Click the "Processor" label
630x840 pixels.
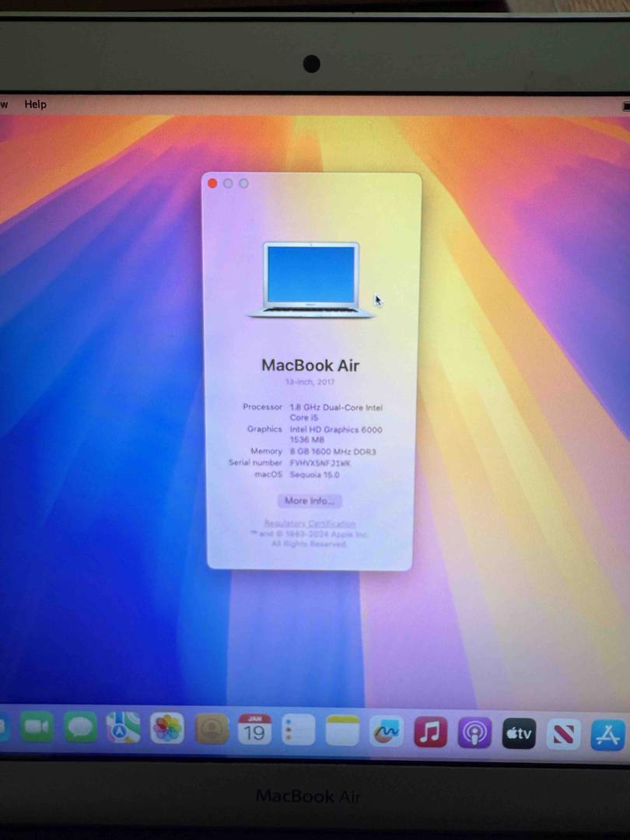[263, 407]
